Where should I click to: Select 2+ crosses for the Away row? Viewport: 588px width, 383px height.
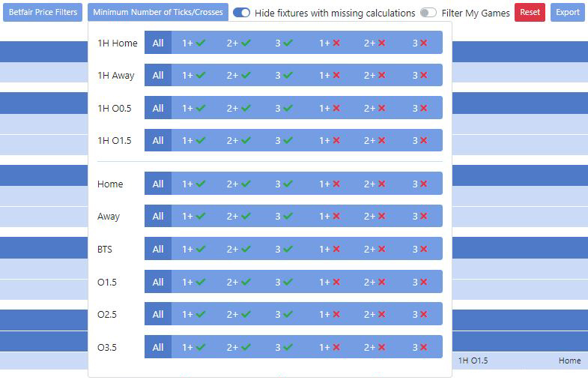point(375,216)
